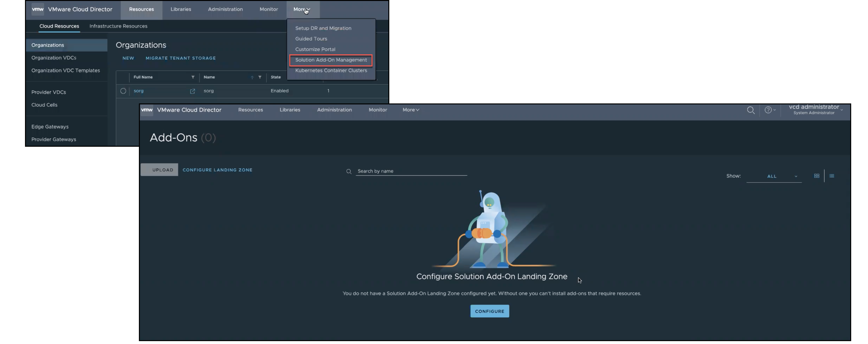This screenshot has width=868, height=344.
Task: Open Provider VDCs in sidebar
Action: [49, 92]
